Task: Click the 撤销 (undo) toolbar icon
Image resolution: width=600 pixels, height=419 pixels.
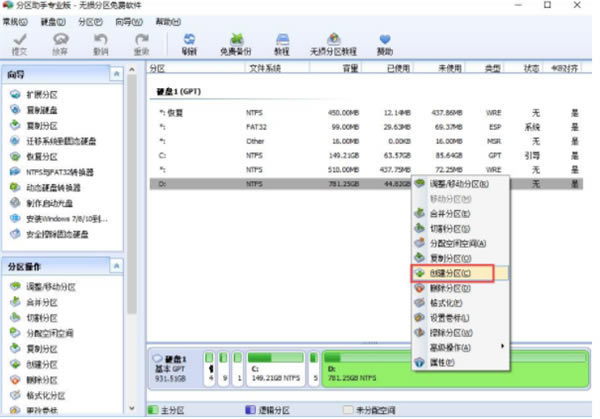Action: pos(101,44)
